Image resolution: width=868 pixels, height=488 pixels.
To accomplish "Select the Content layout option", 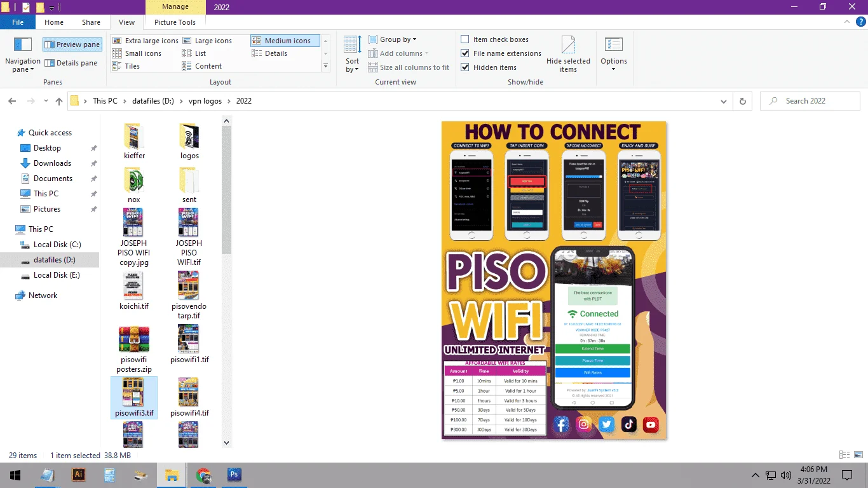I will click(x=202, y=66).
